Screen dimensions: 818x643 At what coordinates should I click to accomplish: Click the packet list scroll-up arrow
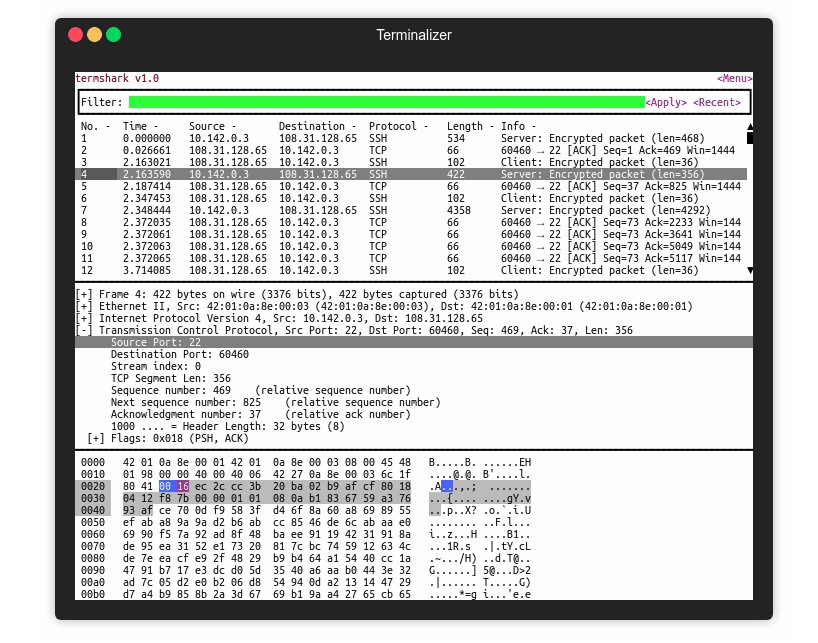pyautogui.click(x=750, y=126)
